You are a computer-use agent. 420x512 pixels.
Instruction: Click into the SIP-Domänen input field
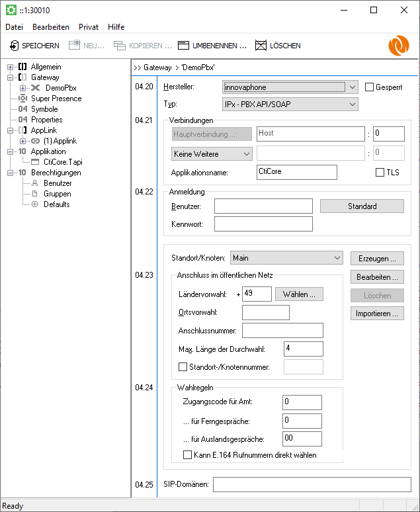312,485
